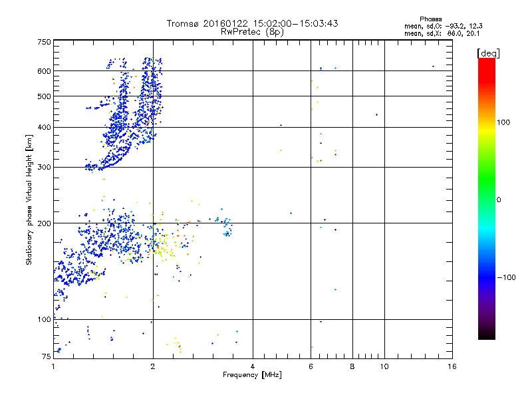Click the 'Phases' header text
Screen dimensions: 532x399
(x=430, y=19)
